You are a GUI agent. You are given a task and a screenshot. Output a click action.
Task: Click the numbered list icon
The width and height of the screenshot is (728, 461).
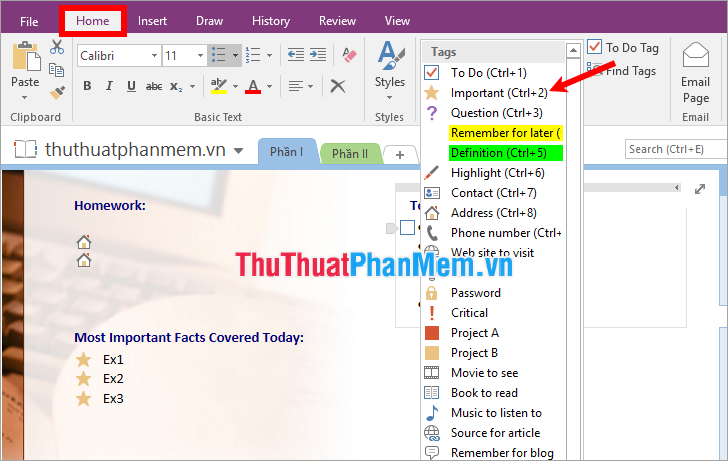tap(253, 55)
